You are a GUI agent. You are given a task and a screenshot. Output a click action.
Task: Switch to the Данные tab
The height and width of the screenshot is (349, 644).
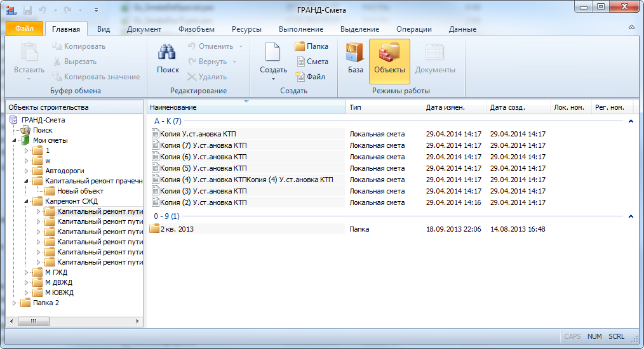coord(462,29)
